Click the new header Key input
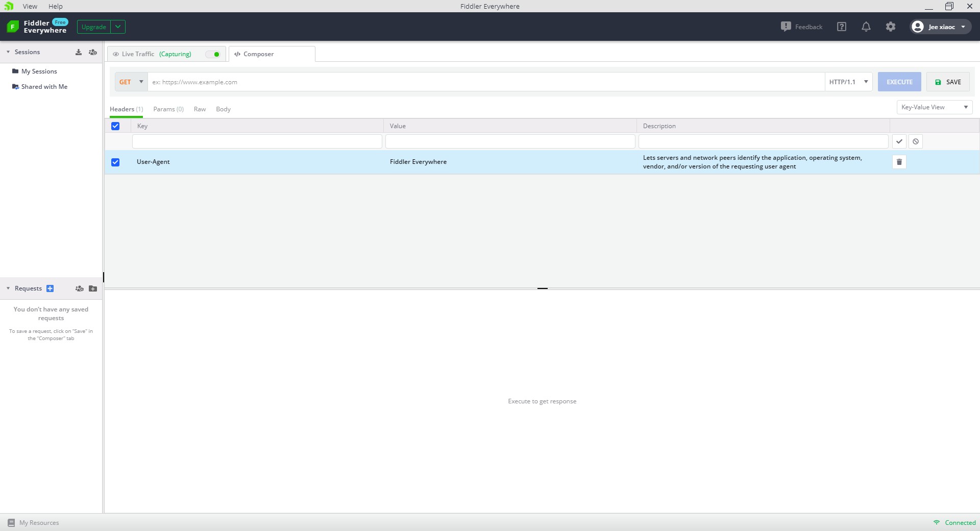Image resolution: width=980 pixels, height=531 pixels. pyautogui.click(x=257, y=141)
